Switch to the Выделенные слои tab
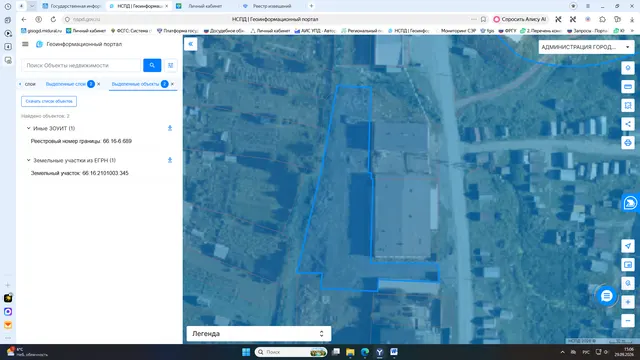The height and width of the screenshot is (360, 640). [x=66, y=84]
